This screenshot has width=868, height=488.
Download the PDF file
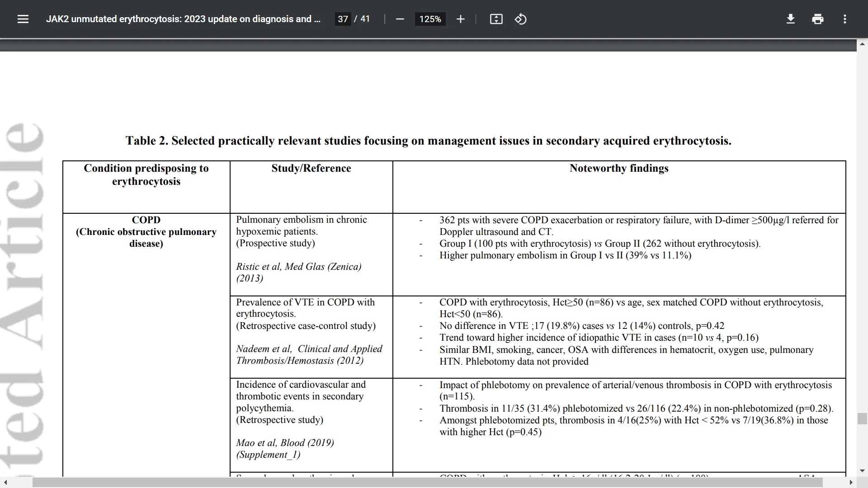pos(790,19)
